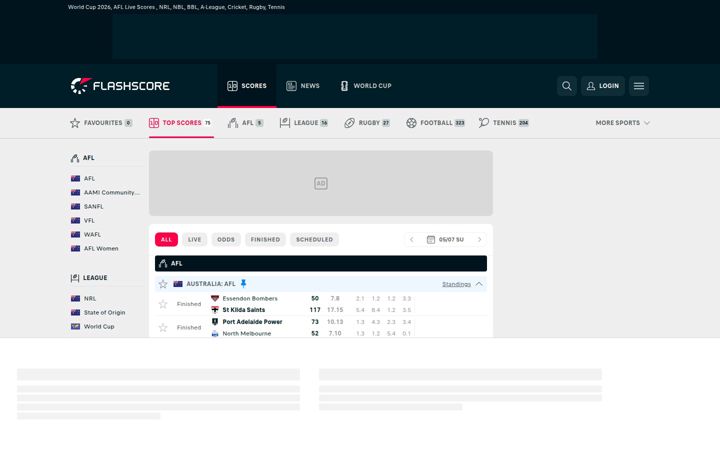This screenshot has width=720, height=450.
Task: Select the Football sport tab
Action: click(x=435, y=123)
